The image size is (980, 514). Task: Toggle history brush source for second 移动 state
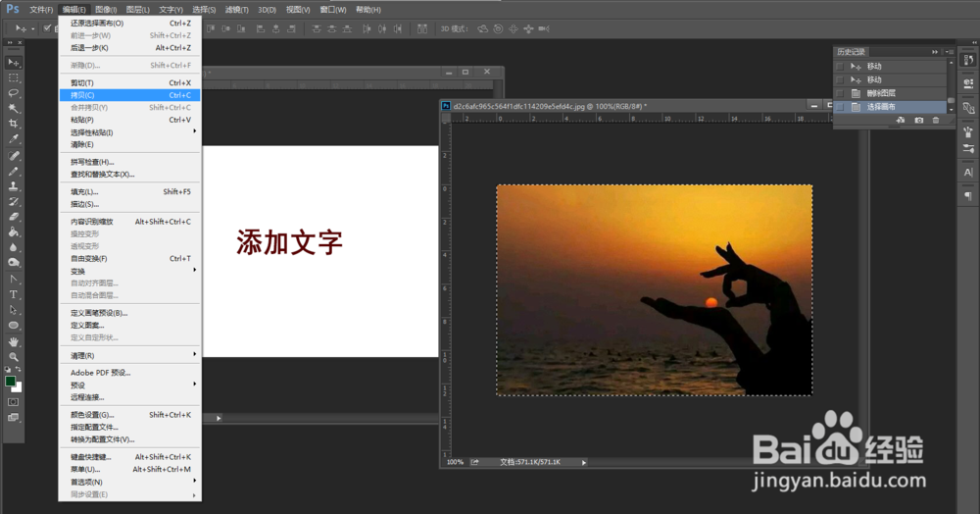pyautogui.click(x=840, y=80)
